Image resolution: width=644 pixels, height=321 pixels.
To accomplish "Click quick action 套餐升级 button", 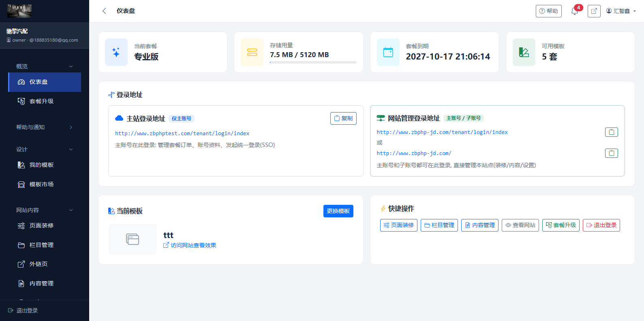I will pos(561,225).
